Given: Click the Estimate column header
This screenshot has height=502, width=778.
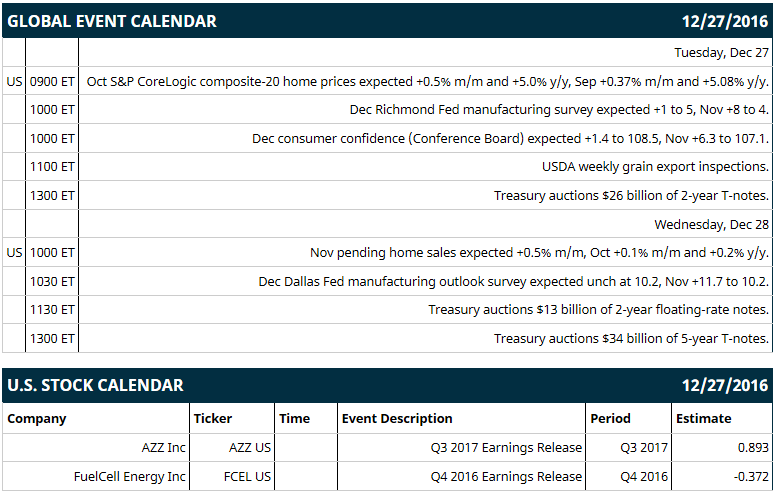Looking at the screenshot, I should [704, 419].
